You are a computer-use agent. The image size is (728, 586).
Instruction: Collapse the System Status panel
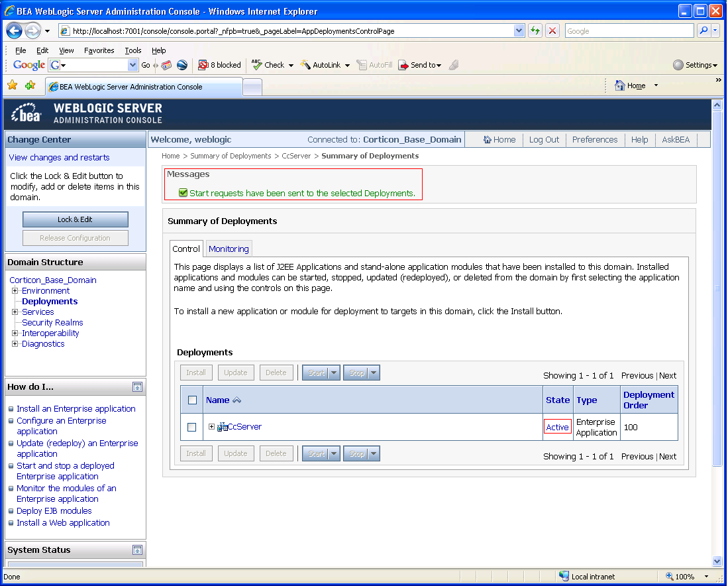point(137,550)
